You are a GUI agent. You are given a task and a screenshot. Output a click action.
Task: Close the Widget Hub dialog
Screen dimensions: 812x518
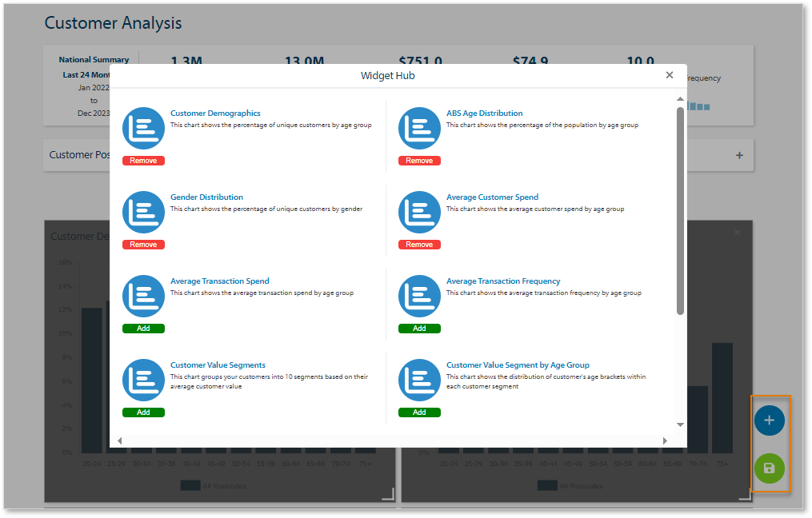pyautogui.click(x=670, y=75)
